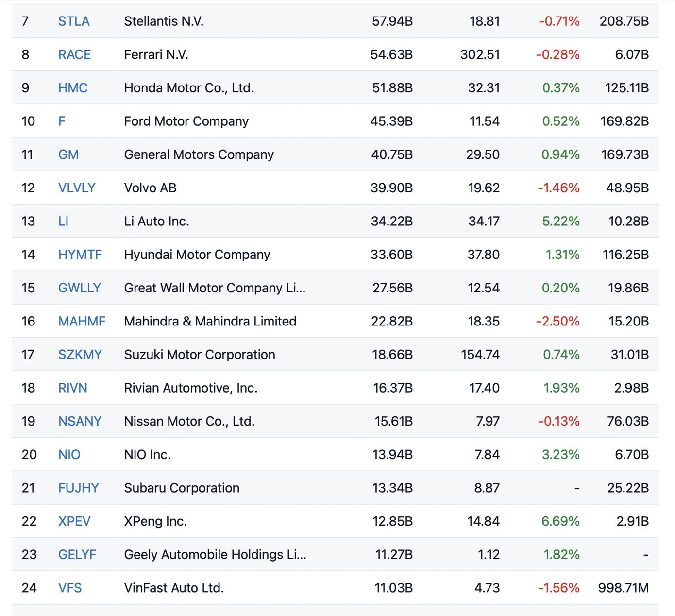Open the LI ticker link

63,221
